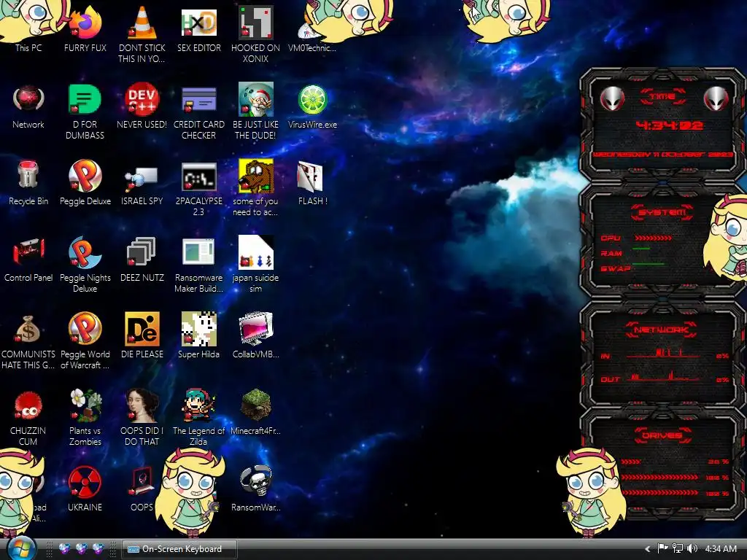
Task: Open DEEZ NUTZ shortcut
Action: (x=142, y=252)
